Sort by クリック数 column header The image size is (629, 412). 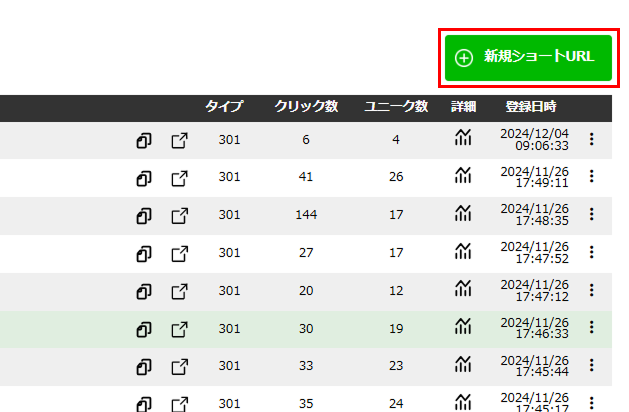pyautogui.click(x=306, y=107)
